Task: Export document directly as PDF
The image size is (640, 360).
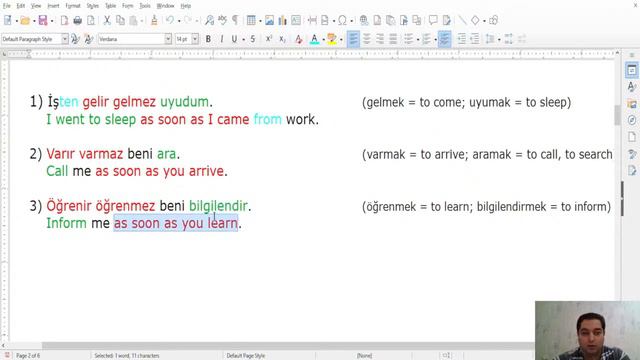Action: tap(64, 20)
